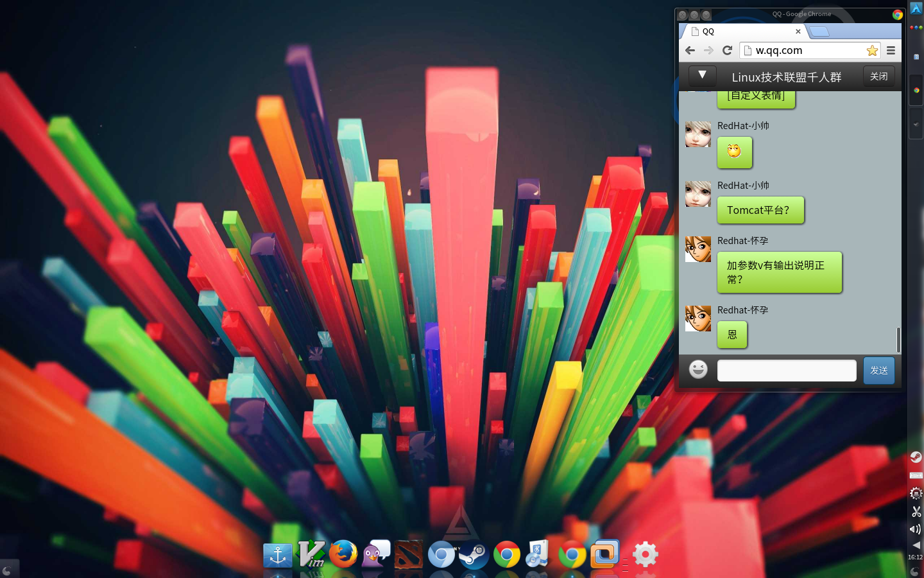The height and width of the screenshot is (578, 924).
Task: Open system settings gear in dock
Action: pyautogui.click(x=645, y=554)
